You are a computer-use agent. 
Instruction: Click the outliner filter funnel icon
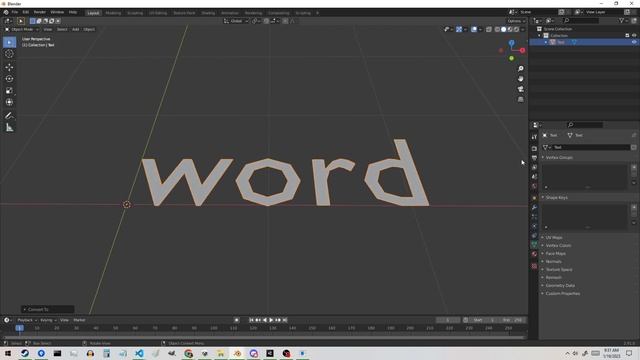[622, 20]
